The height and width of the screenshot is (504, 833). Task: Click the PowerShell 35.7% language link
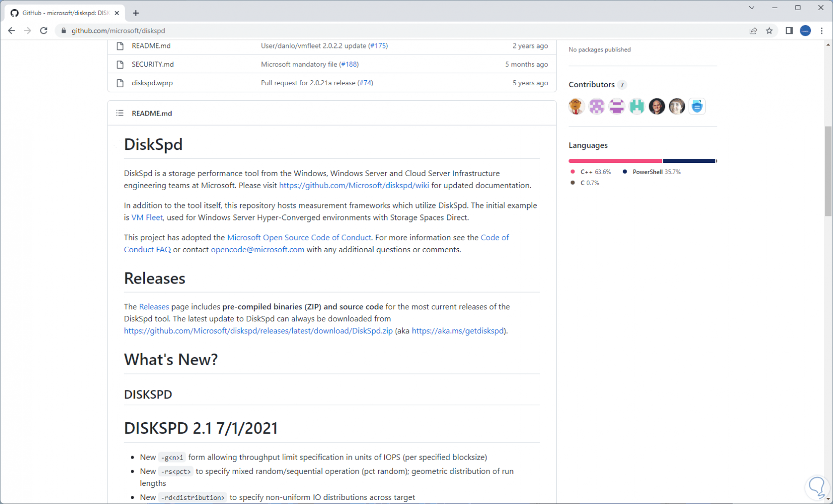click(656, 172)
